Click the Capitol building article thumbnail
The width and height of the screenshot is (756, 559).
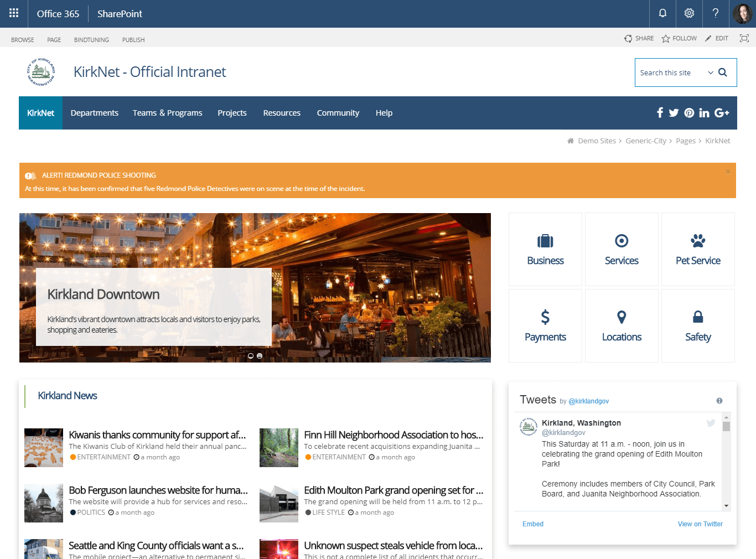pos(44,503)
